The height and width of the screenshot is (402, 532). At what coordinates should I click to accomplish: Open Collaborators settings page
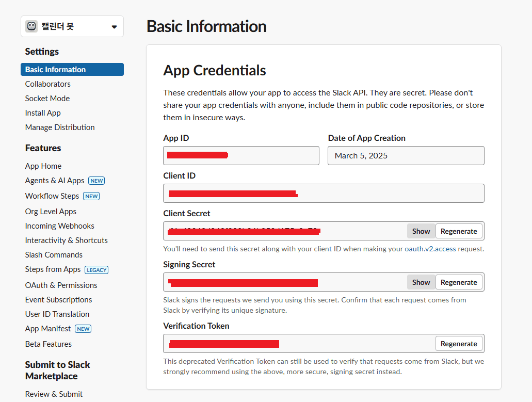point(48,84)
